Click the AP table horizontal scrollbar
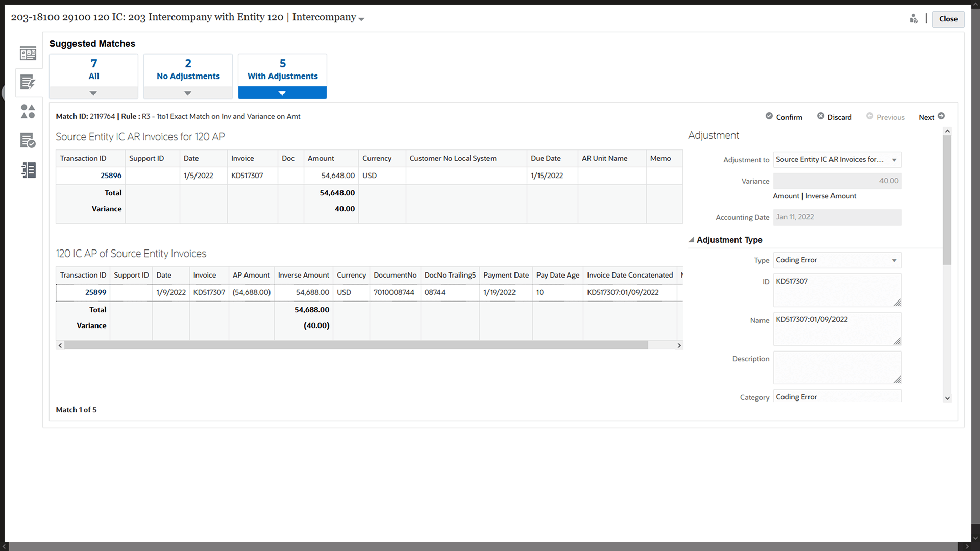The image size is (980, 551). point(356,345)
